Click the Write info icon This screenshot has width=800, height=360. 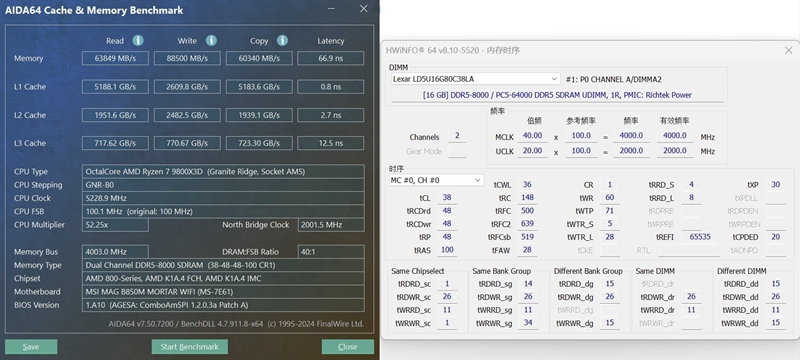click(211, 41)
